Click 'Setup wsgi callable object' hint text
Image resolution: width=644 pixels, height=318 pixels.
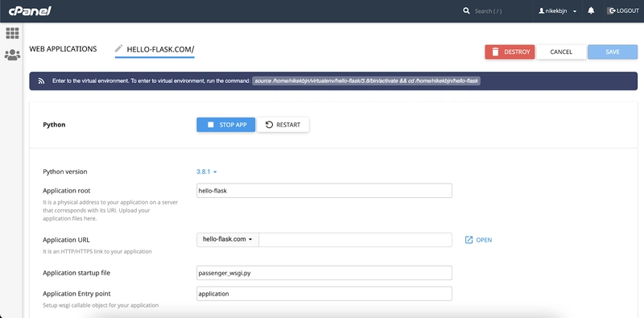[x=101, y=305]
